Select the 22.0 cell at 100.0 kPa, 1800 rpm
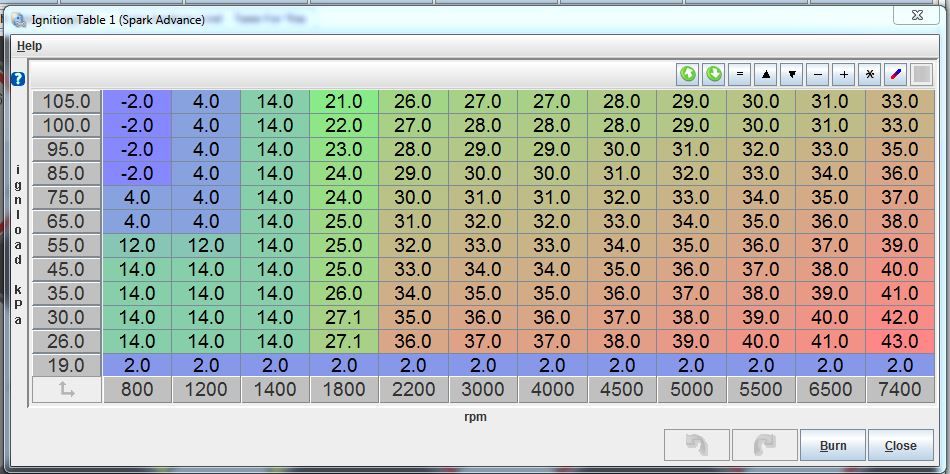The image size is (950, 474). point(344,125)
